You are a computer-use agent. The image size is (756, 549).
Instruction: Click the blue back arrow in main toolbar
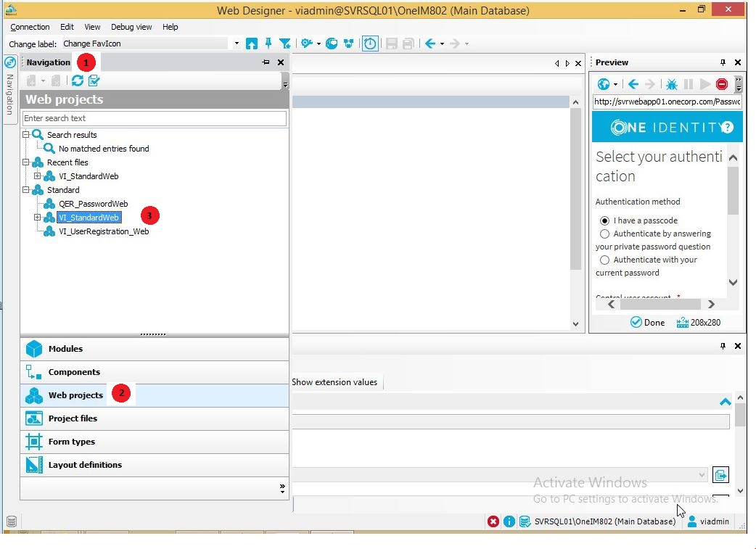point(430,44)
